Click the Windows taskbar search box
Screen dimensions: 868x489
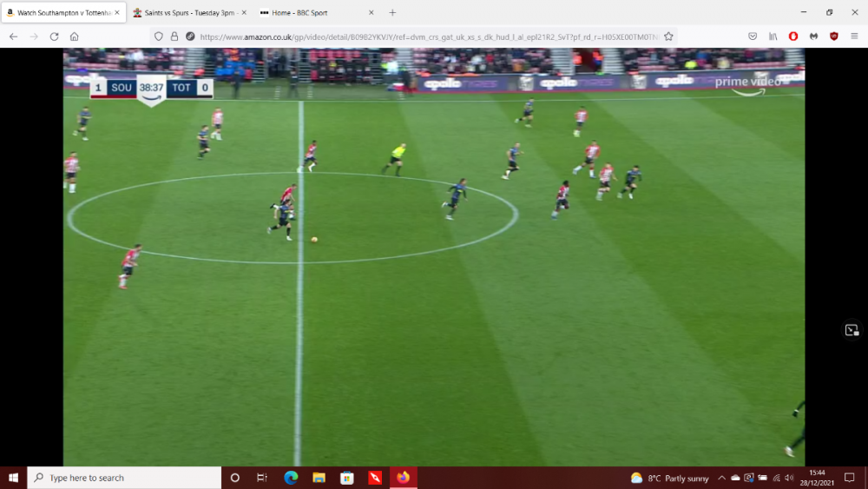pyautogui.click(x=124, y=478)
